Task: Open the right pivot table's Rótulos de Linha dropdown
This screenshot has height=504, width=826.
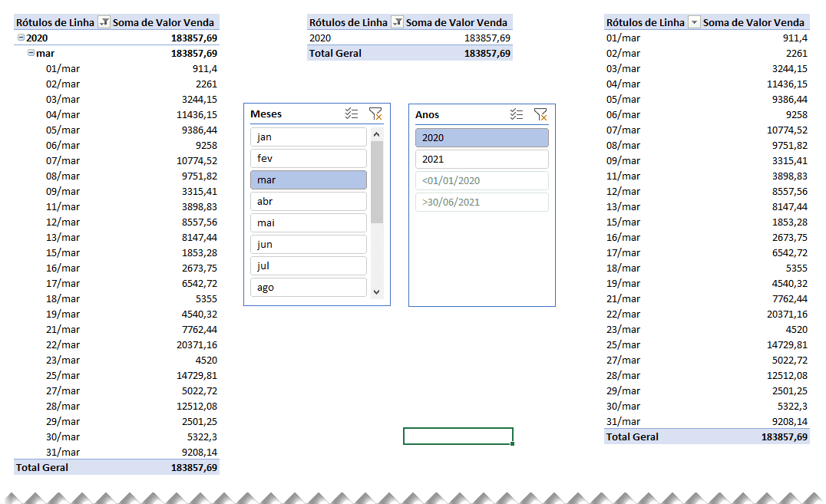Action: point(694,22)
